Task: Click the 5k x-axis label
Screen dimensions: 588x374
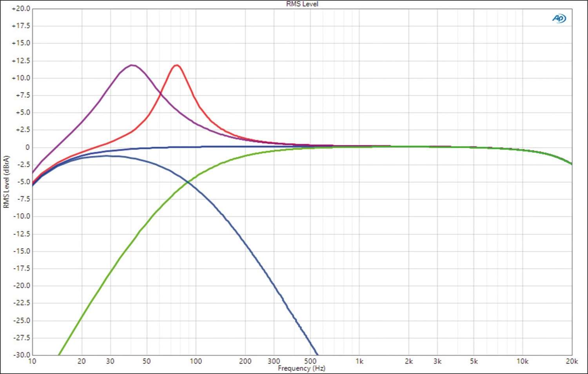Action: [474, 361]
